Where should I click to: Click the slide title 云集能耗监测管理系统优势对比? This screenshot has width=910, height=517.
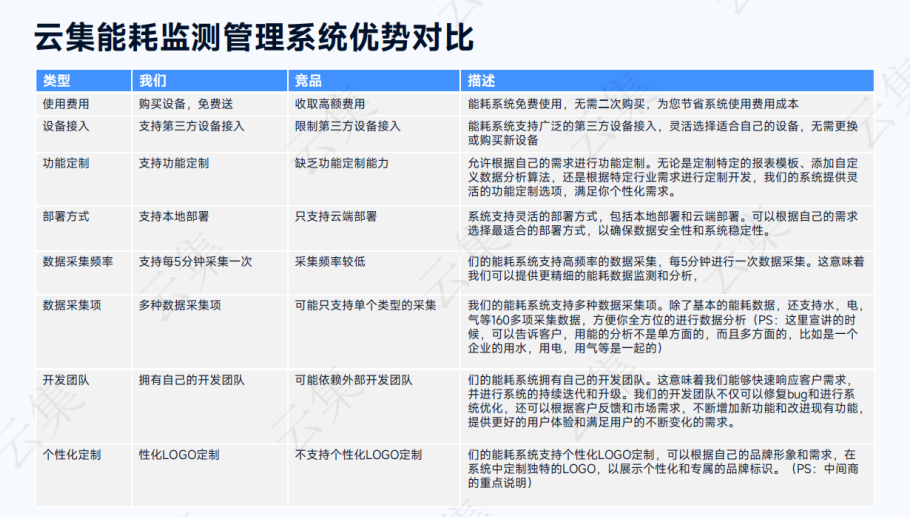coord(253,36)
